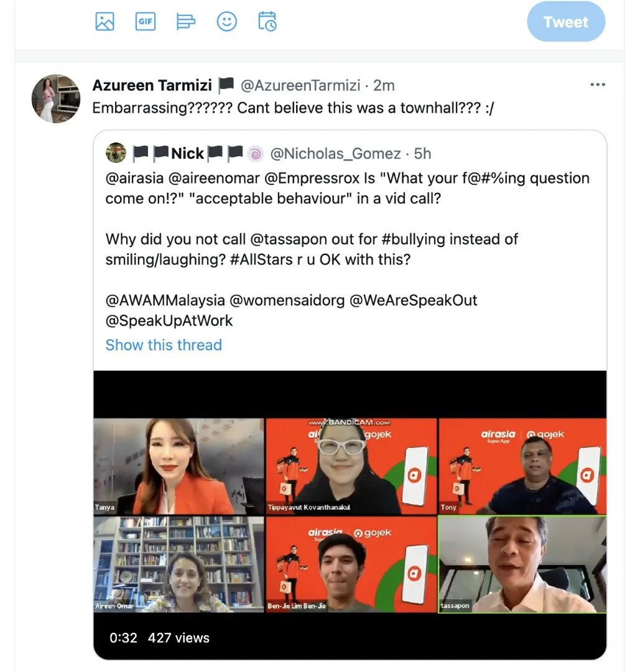Click Azureen Tarmizi's profile avatar
The height and width of the screenshot is (672, 635).
56,98
